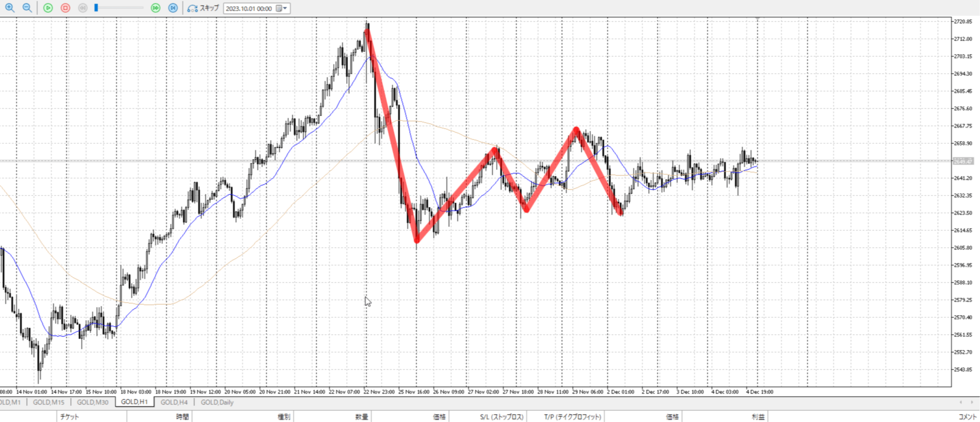Switch to the GOLD,M30 chart tab
The height and width of the screenshot is (422, 980).
(92, 402)
